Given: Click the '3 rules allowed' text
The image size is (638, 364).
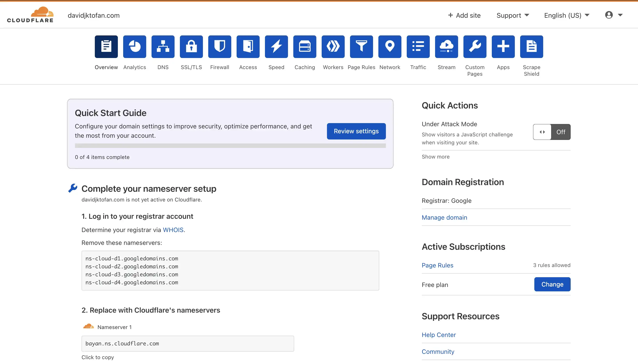Looking at the screenshot, I should tap(551, 265).
